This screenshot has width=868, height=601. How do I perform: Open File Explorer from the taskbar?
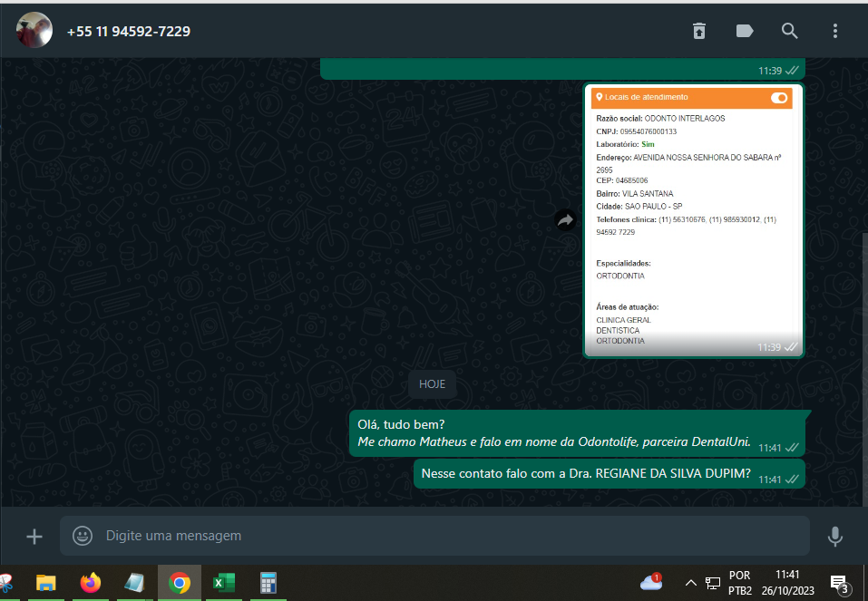[46, 583]
